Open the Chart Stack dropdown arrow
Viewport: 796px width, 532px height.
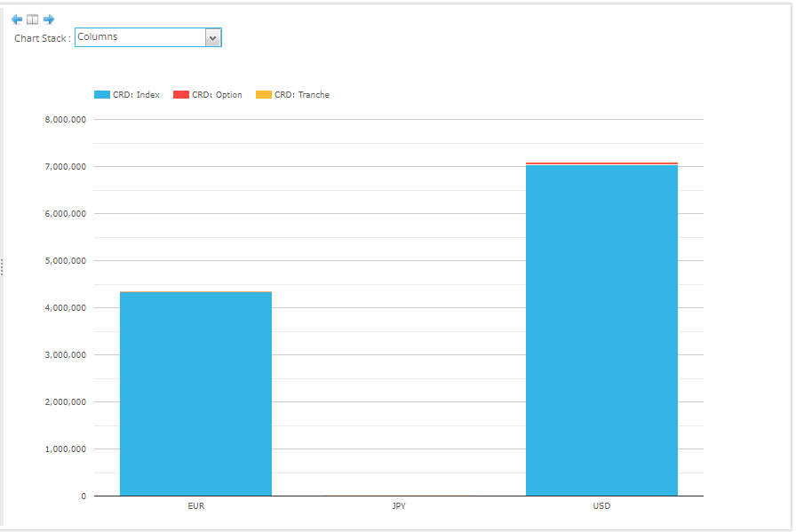(x=212, y=37)
